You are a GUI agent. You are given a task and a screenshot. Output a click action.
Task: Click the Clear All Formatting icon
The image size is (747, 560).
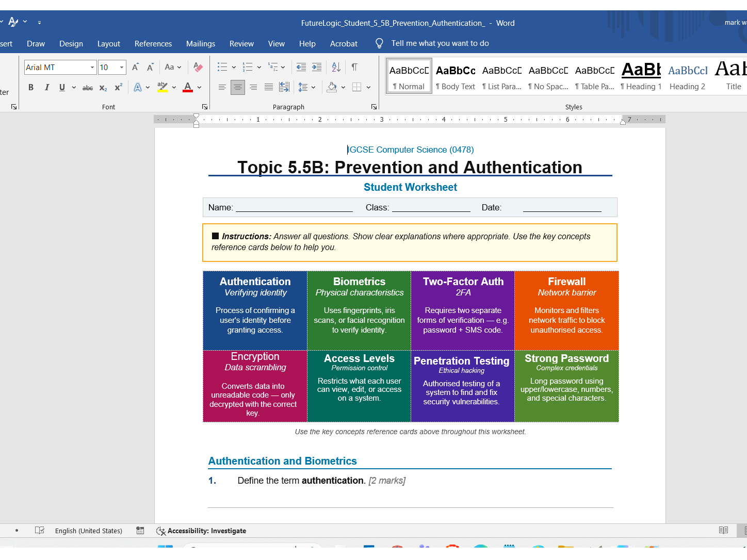point(198,67)
